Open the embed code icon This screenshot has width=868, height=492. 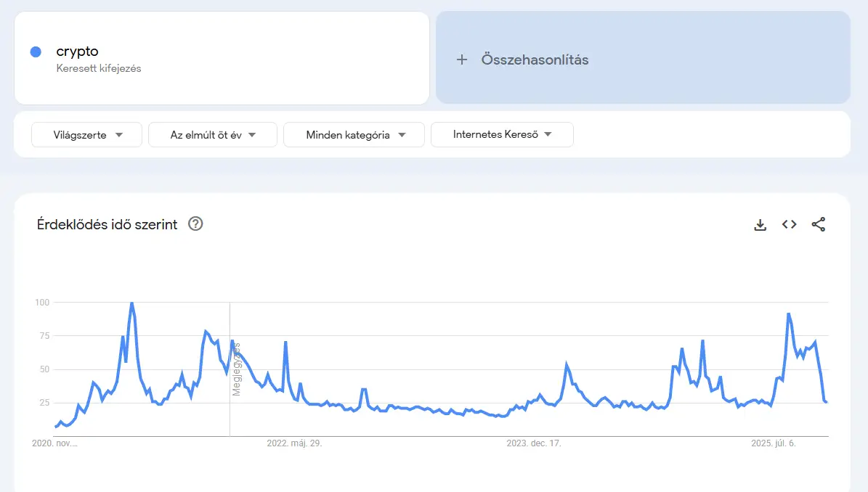(x=789, y=224)
